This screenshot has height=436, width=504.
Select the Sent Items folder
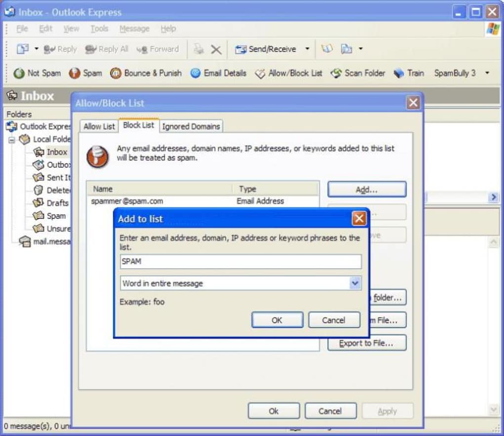click(51, 178)
